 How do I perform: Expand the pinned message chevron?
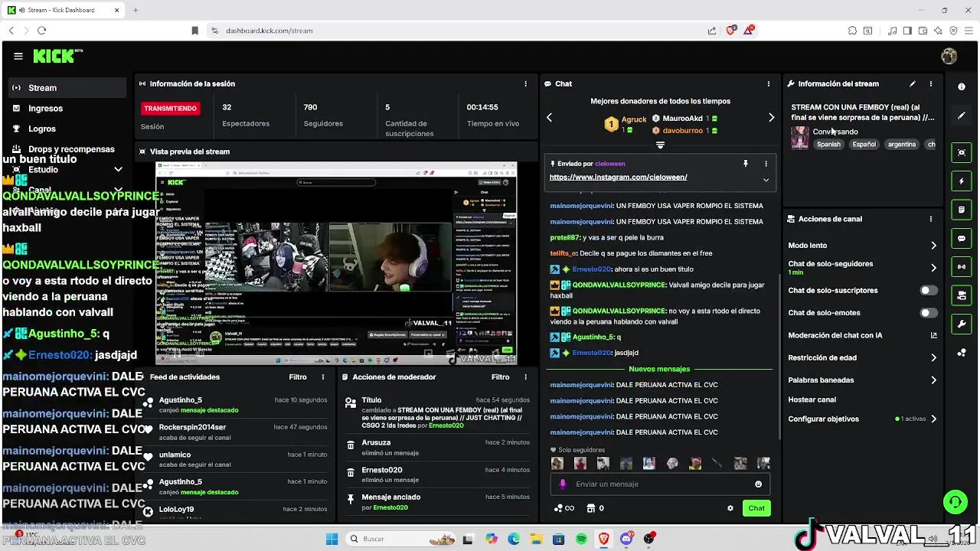[766, 180]
